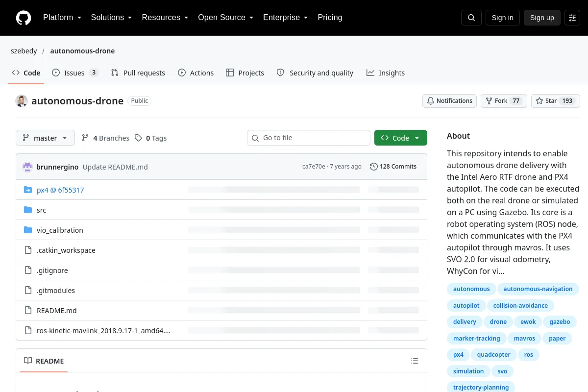Open szebedy owner profile link
588x392 pixels.
point(24,51)
